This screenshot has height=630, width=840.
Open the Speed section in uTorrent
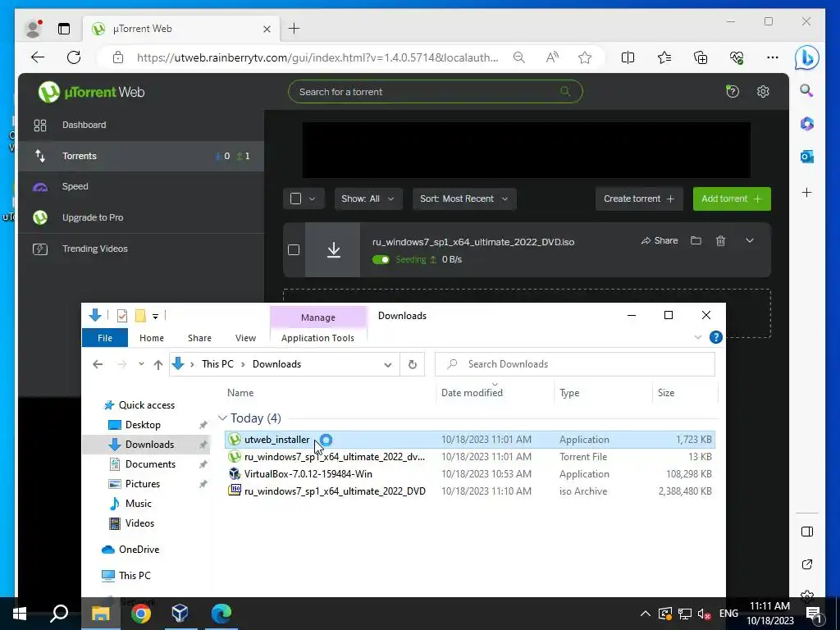click(x=75, y=186)
